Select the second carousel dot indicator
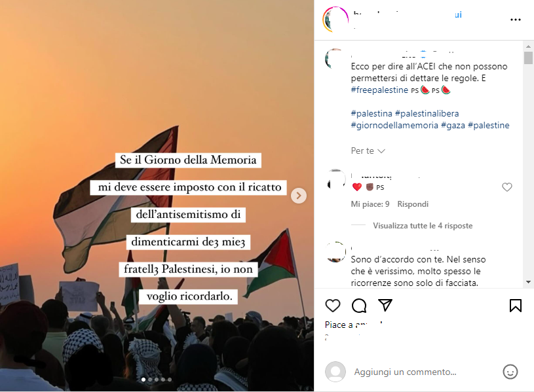 (150, 380)
